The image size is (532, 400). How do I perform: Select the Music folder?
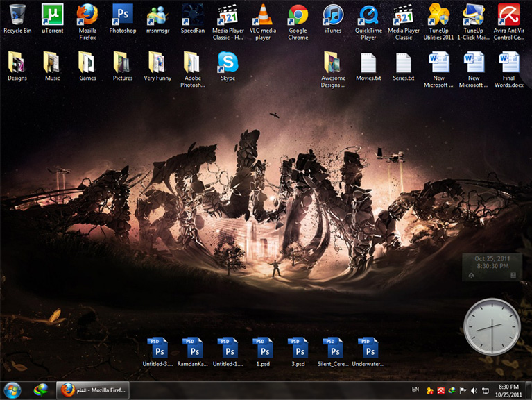52,66
